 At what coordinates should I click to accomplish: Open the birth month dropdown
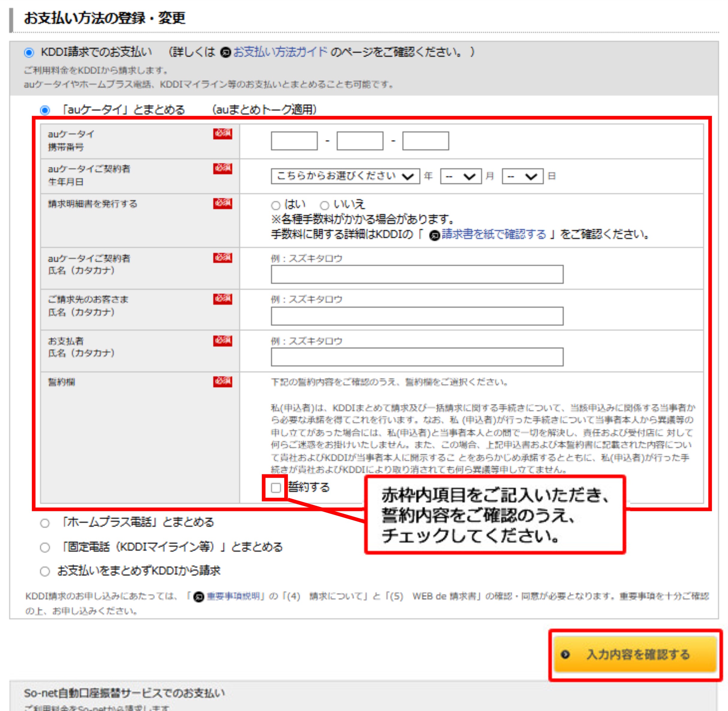click(461, 176)
